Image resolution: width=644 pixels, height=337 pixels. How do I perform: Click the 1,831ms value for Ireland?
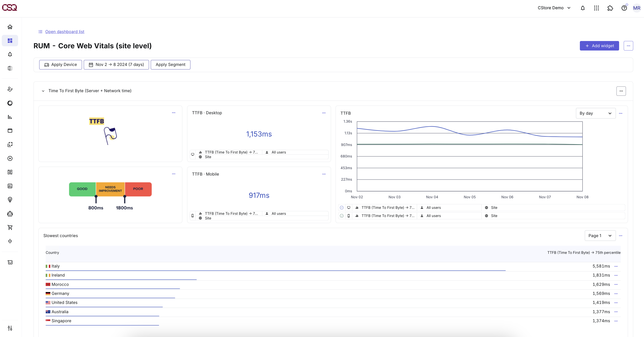coord(601,275)
